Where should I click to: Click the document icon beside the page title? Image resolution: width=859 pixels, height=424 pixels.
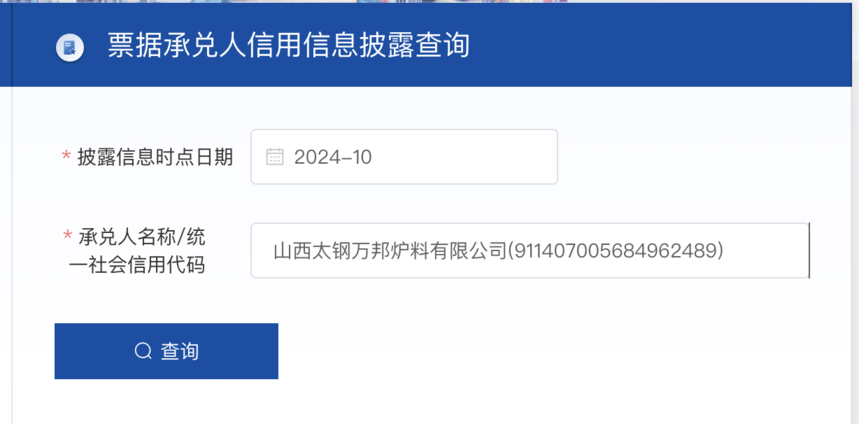tap(70, 48)
